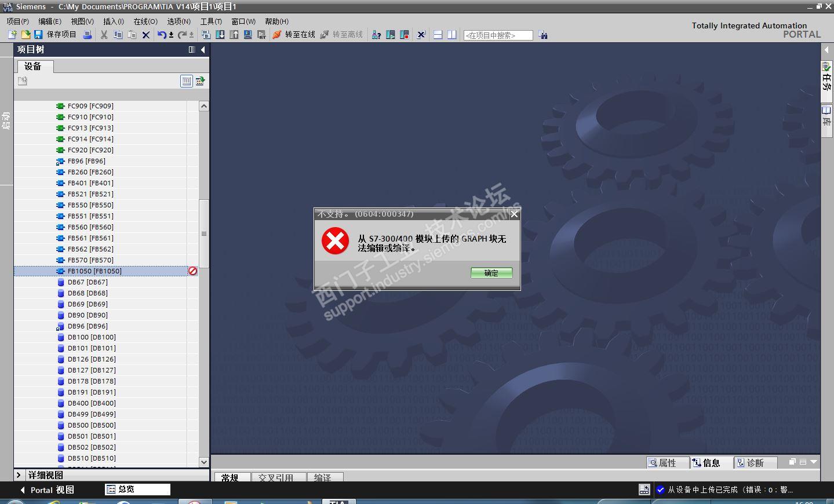Click the 保存项目 save button

click(55, 35)
